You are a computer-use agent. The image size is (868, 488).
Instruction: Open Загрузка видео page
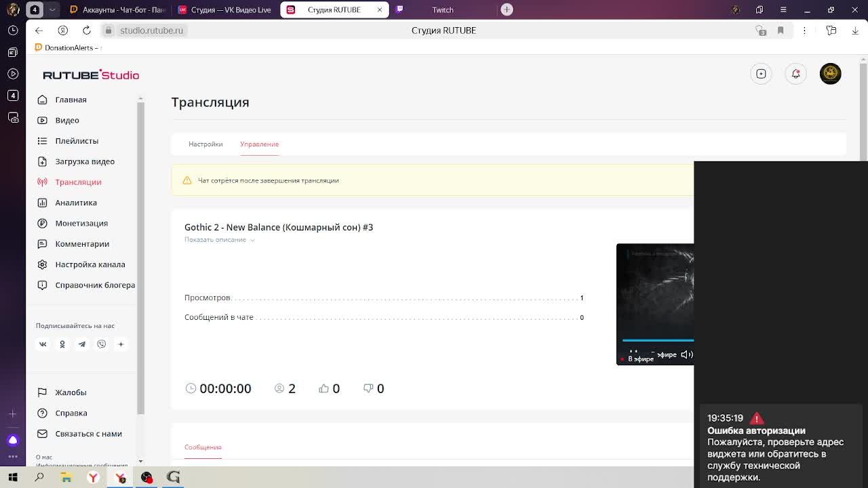(85, 161)
